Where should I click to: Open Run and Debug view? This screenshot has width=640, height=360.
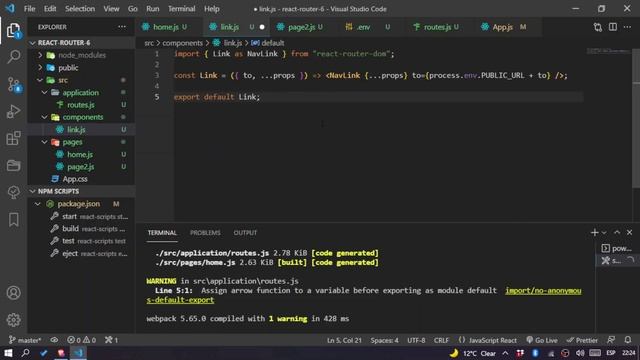point(13,111)
